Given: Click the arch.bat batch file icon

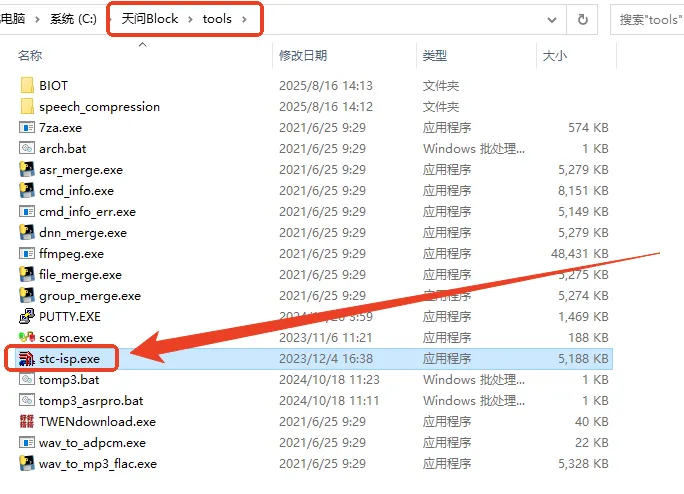Looking at the screenshot, I should [x=27, y=149].
